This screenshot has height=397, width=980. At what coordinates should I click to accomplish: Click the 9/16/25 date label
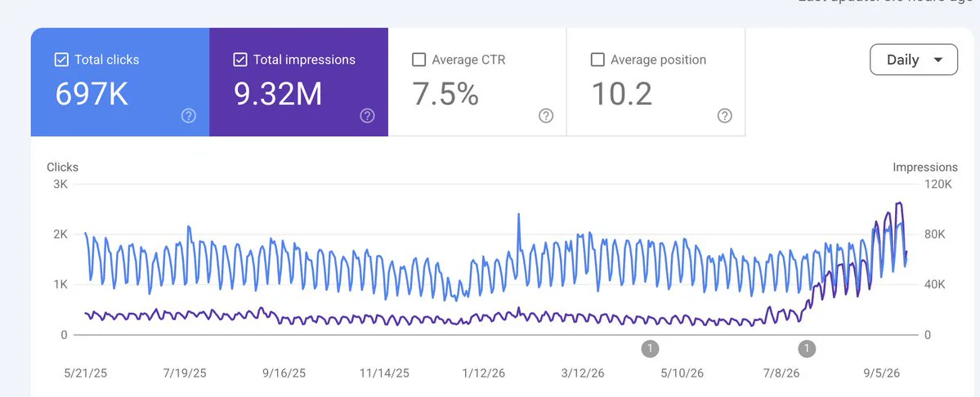pos(283,373)
